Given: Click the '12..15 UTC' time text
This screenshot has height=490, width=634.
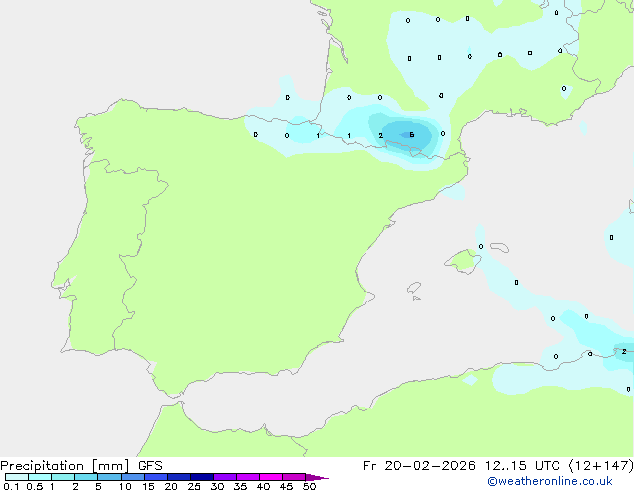Looking at the screenshot, I should [x=522, y=466].
